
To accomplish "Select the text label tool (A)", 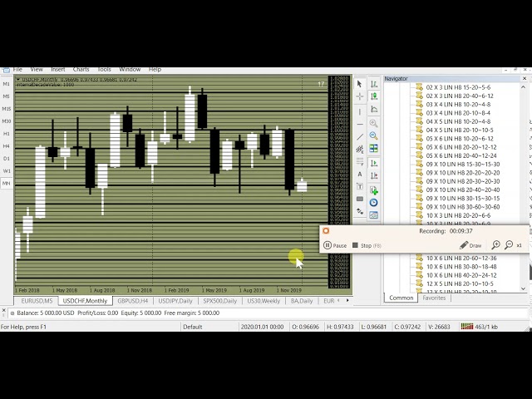I will click(x=359, y=175).
